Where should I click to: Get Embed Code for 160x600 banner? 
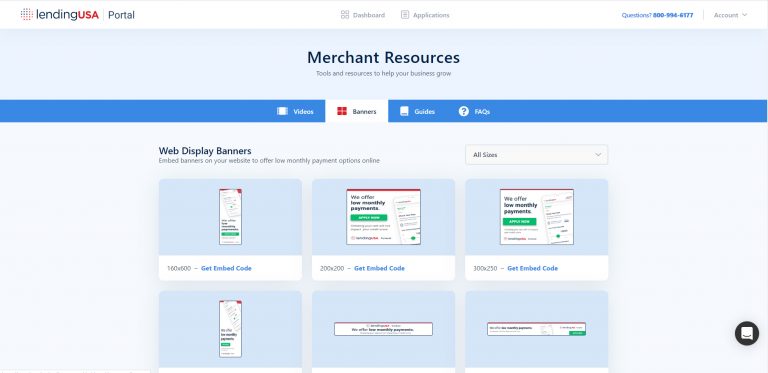click(226, 268)
